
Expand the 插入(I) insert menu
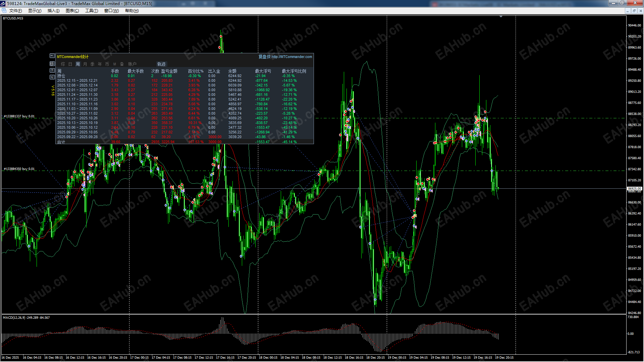coord(53,11)
